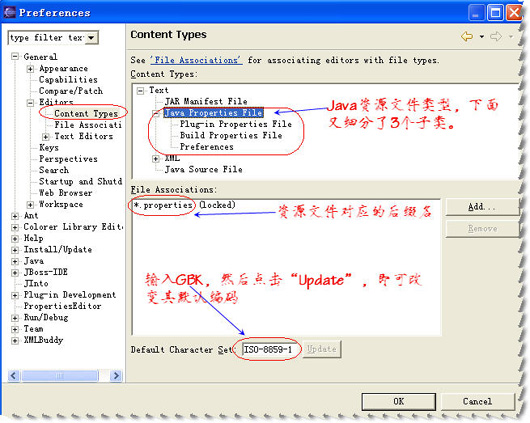The image size is (530, 423).
Task: Open the File Associations link
Action: pos(196,60)
